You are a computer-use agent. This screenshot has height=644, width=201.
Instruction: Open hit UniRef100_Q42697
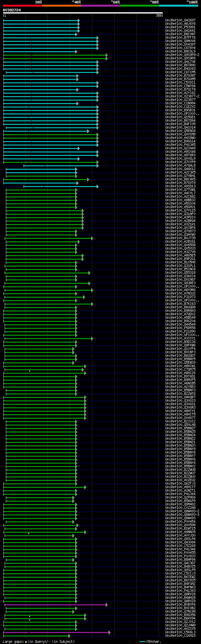pyautogui.click(x=180, y=20)
